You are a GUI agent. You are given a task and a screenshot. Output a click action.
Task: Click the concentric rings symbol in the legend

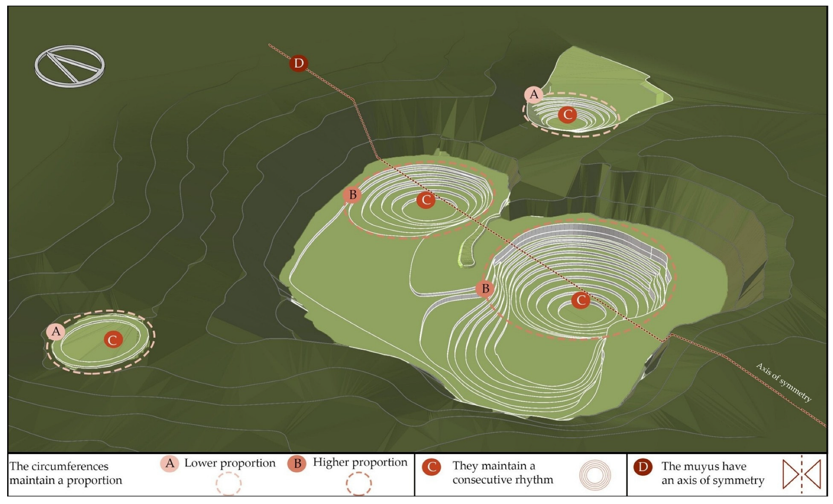tap(595, 475)
